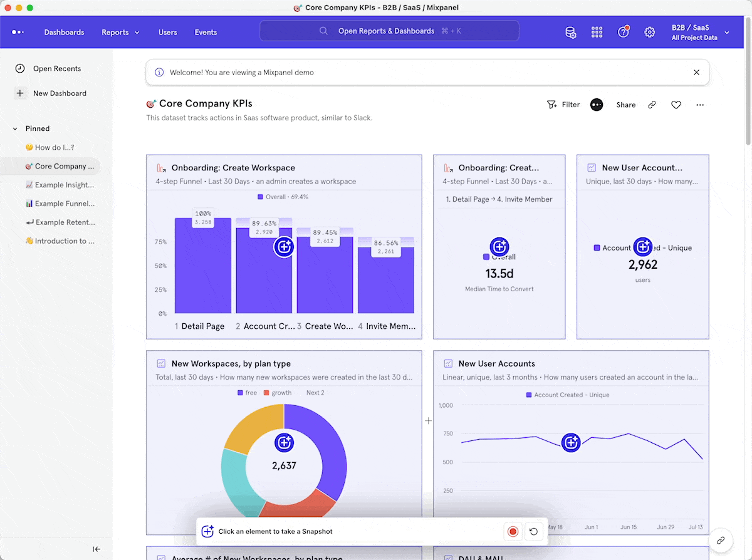Click the black dotted circle beside Filter
Viewport: 752px width, 560px height.
[597, 105]
